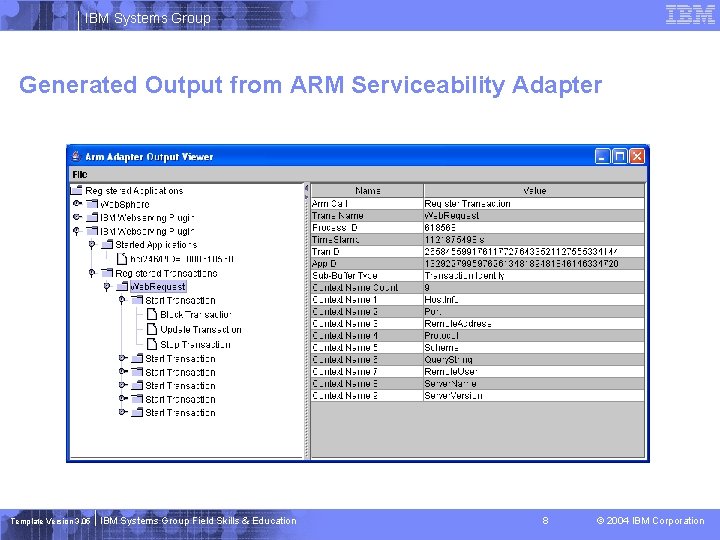Viewport: 720px width, 540px height.
Task: Open the File menu
Action: (x=79, y=174)
